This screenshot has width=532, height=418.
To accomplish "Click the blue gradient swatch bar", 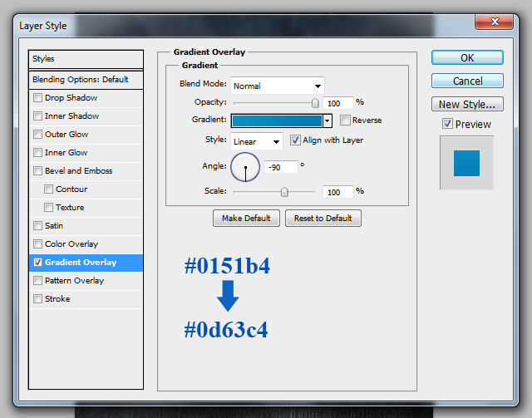I will coord(277,120).
